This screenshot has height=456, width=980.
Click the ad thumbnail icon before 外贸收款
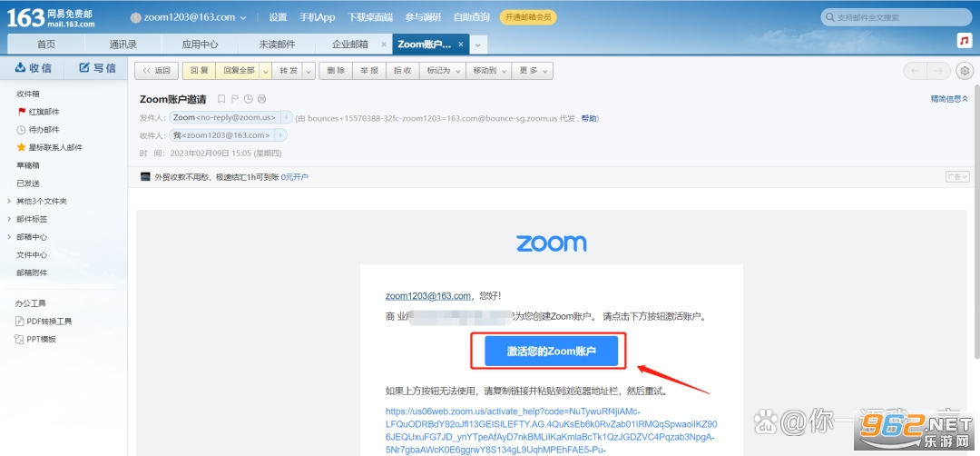click(145, 176)
